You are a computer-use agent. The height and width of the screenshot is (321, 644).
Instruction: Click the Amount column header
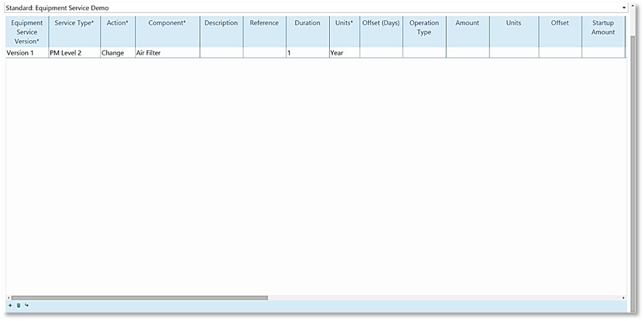click(467, 32)
